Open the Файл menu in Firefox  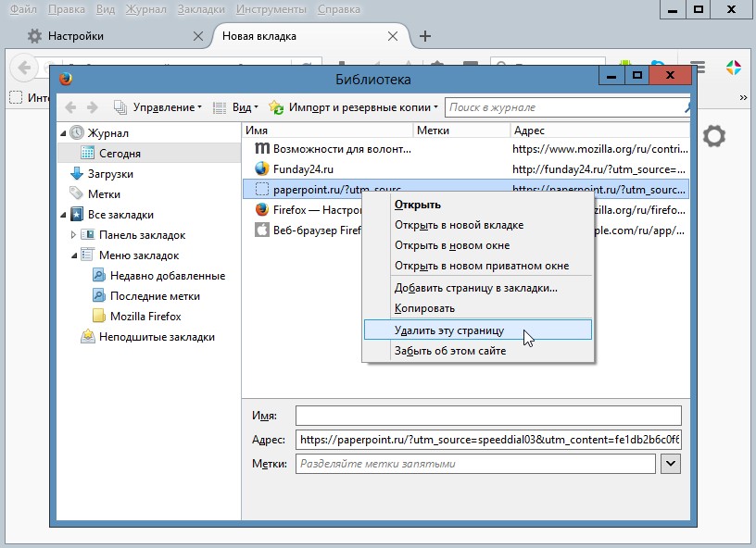[23, 9]
